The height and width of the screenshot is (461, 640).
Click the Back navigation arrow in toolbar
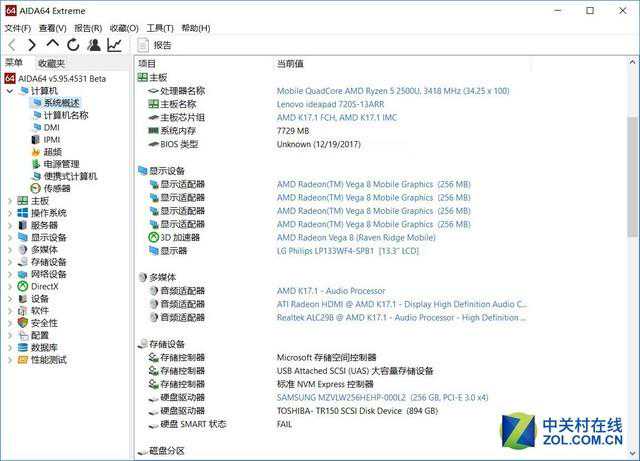(11, 45)
